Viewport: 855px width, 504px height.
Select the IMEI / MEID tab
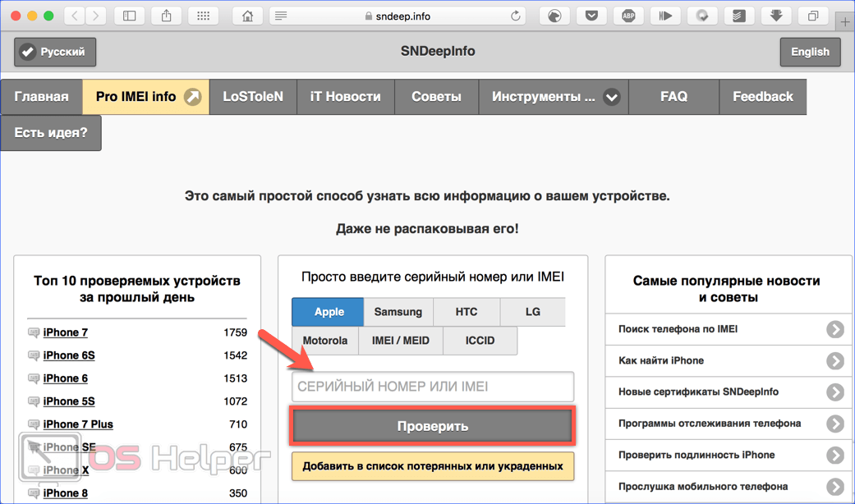(401, 341)
